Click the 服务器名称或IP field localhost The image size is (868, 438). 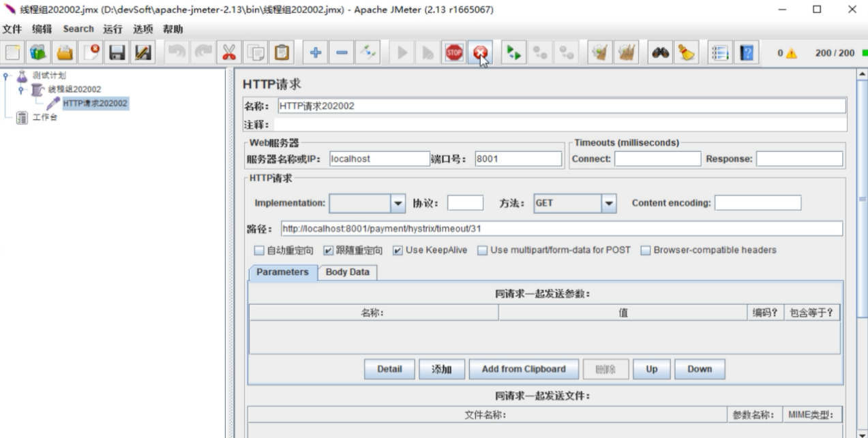(378, 159)
